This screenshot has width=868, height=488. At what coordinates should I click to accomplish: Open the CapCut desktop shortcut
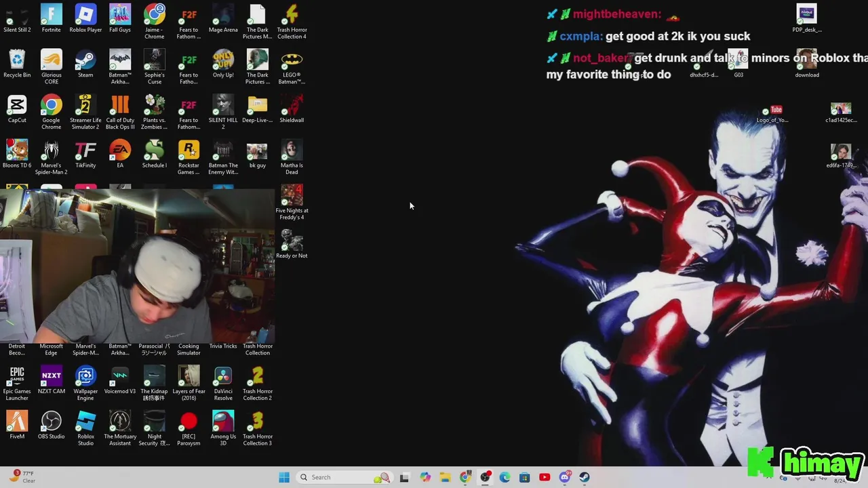click(17, 109)
